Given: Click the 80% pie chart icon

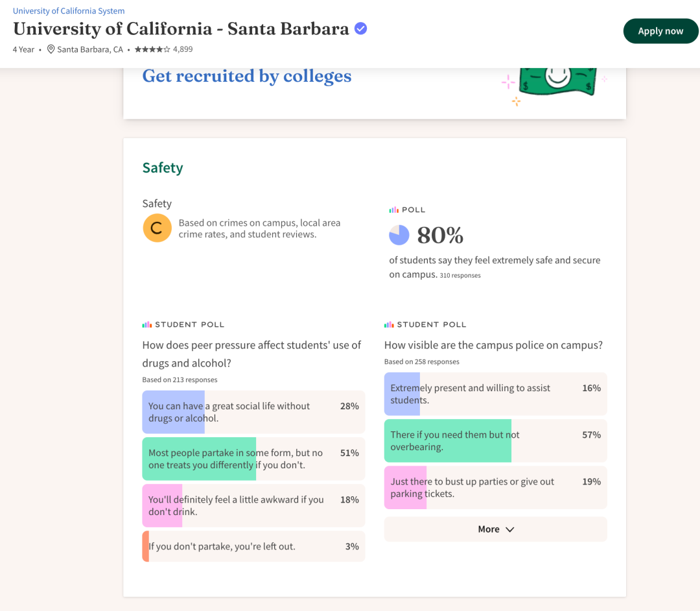Looking at the screenshot, I should coord(399,235).
